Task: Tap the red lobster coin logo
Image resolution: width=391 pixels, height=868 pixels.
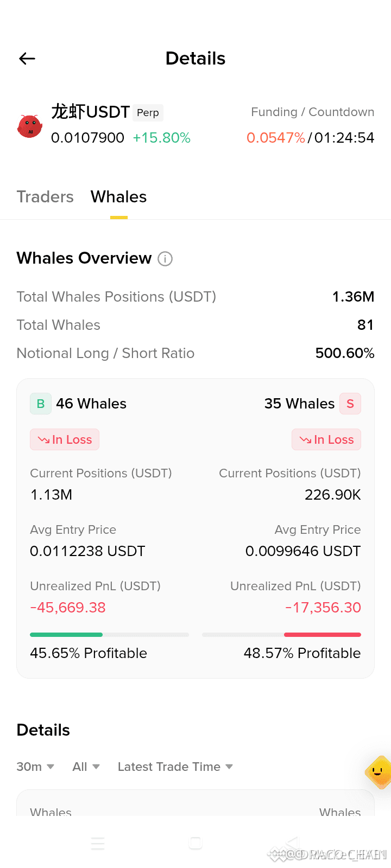Action: 29,126
